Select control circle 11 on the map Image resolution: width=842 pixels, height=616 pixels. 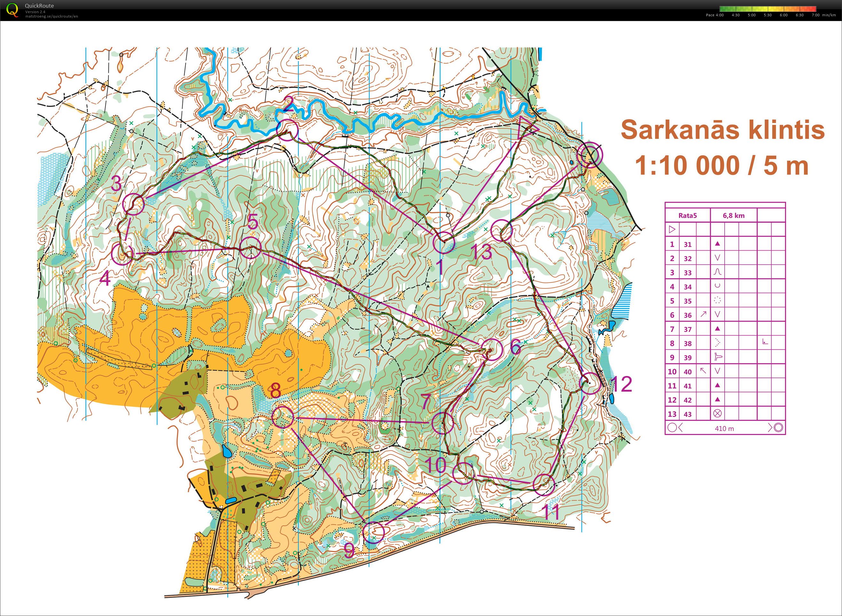click(x=543, y=485)
